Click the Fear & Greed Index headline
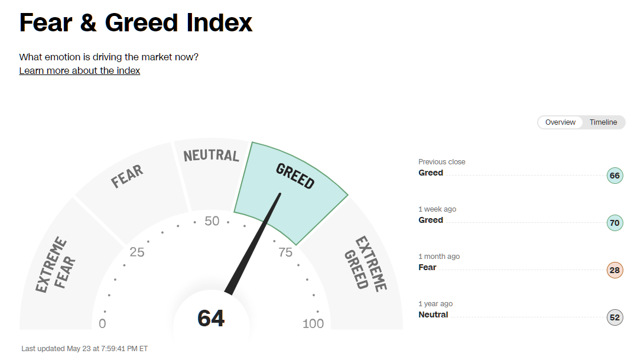Viewport: 644px width, 360px height. pyautogui.click(x=135, y=22)
